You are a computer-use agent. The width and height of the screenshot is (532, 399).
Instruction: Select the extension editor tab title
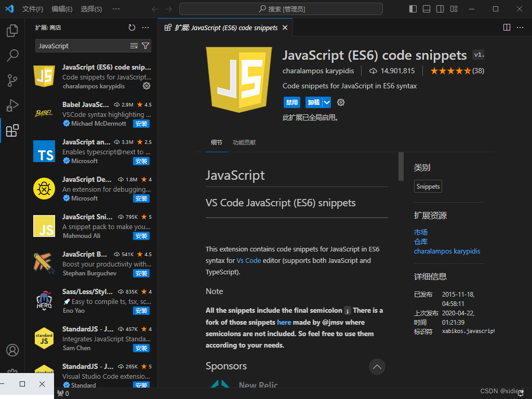coord(226,28)
